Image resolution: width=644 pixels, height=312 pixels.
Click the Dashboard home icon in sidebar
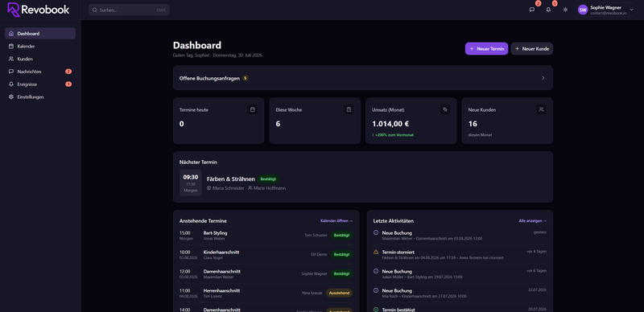(11, 34)
